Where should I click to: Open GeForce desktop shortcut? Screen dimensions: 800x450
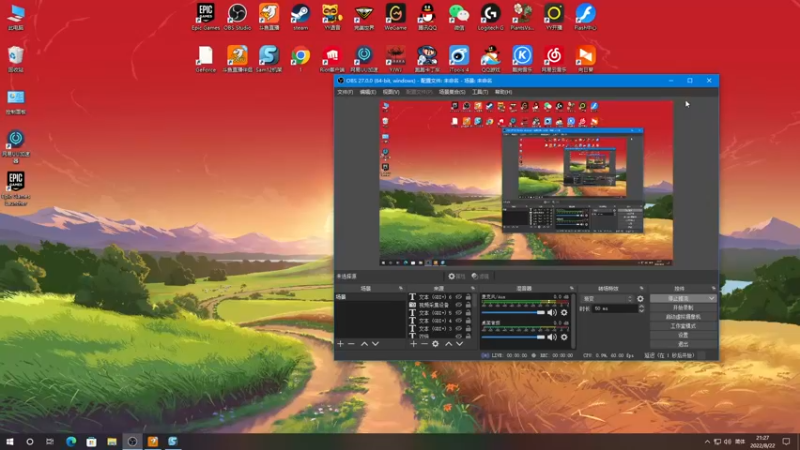[x=206, y=59]
